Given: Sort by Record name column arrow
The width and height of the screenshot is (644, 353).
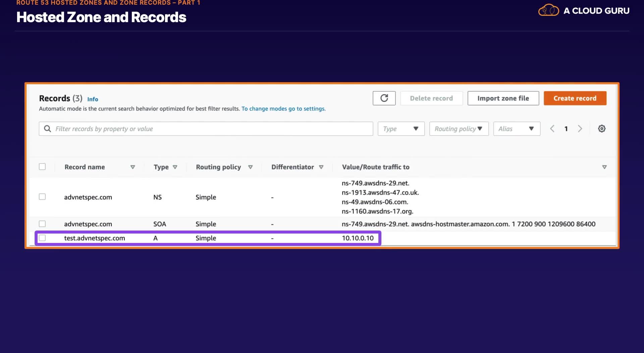Looking at the screenshot, I should click(133, 167).
